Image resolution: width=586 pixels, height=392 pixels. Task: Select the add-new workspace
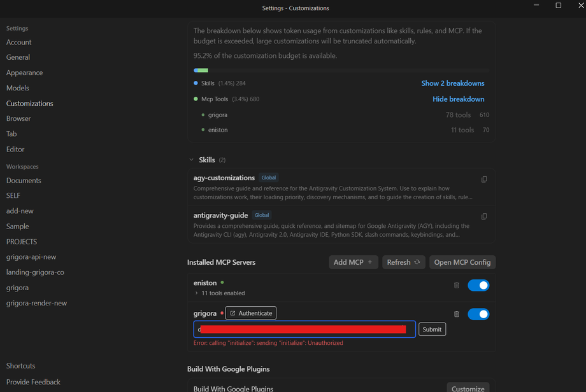pyautogui.click(x=20, y=211)
